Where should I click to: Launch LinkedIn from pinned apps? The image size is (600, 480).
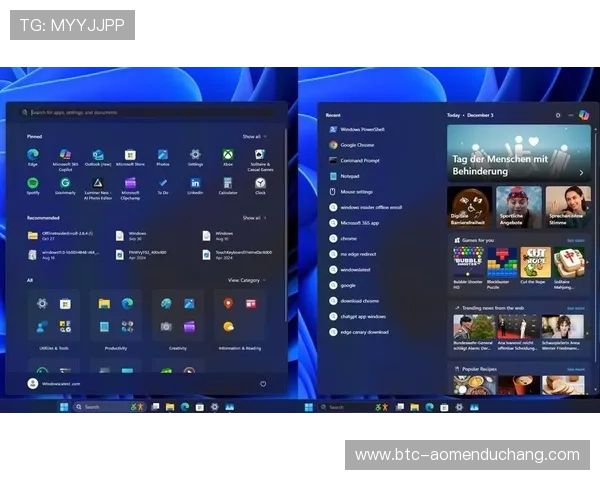tap(195, 184)
